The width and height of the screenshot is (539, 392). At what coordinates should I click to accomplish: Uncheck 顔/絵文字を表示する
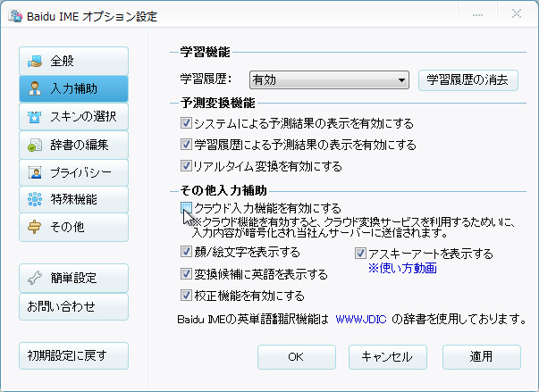[x=186, y=252]
